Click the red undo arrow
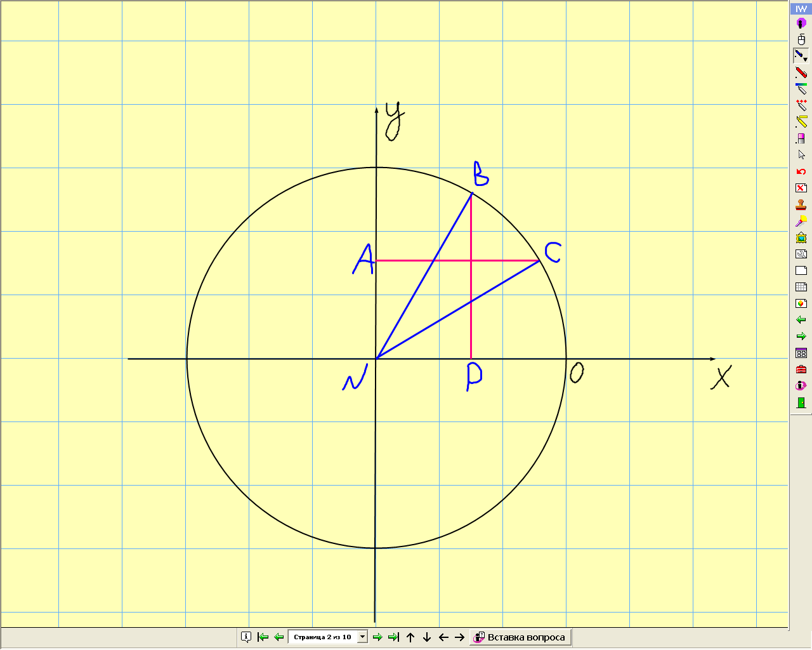The width and height of the screenshot is (812, 650). [x=801, y=171]
